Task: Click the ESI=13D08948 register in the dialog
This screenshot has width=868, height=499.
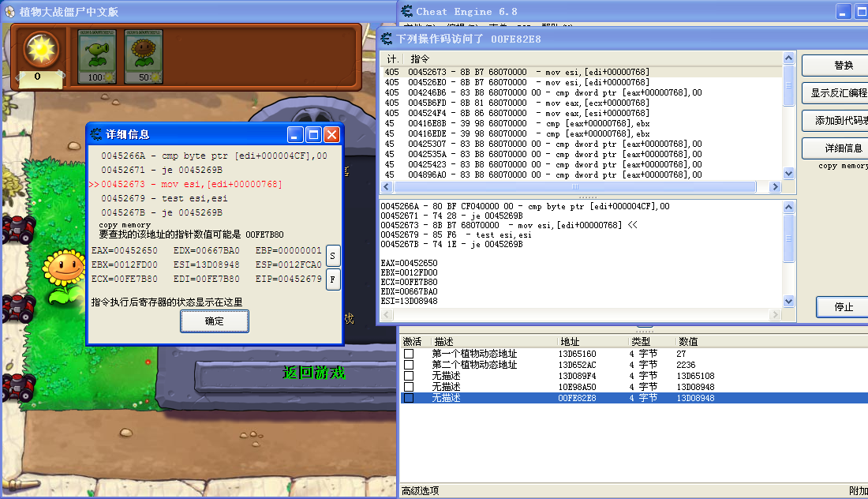Action: [x=207, y=265]
